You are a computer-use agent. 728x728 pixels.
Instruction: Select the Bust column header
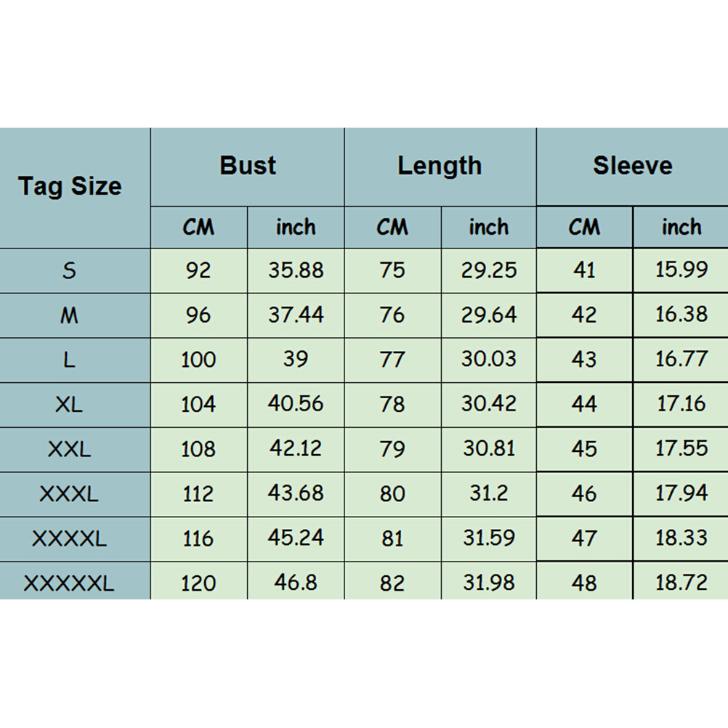click(248, 166)
